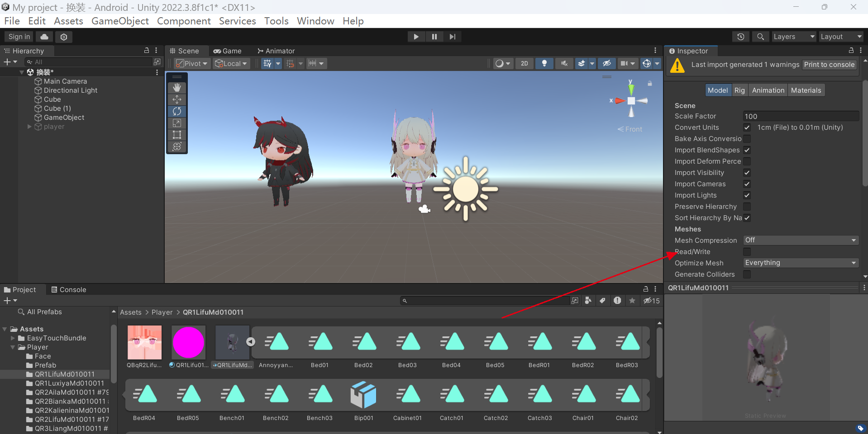Expand the player object in Hierarchy
The image size is (868, 434).
click(29, 127)
